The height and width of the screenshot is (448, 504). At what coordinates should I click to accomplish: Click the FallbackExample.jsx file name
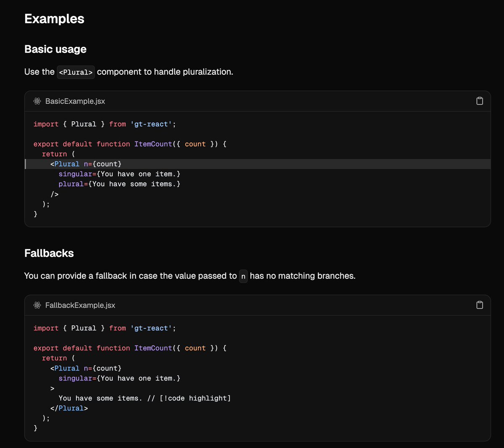click(80, 305)
